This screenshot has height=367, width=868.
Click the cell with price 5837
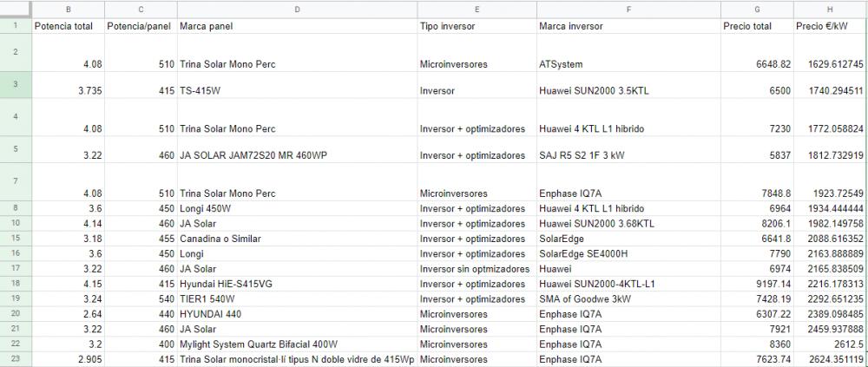(757, 149)
